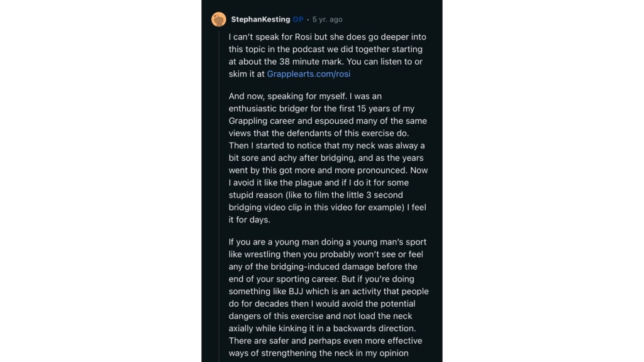Open the StephanKesting username profile
The width and height of the screenshot is (644, 362).
coord(260,19)
